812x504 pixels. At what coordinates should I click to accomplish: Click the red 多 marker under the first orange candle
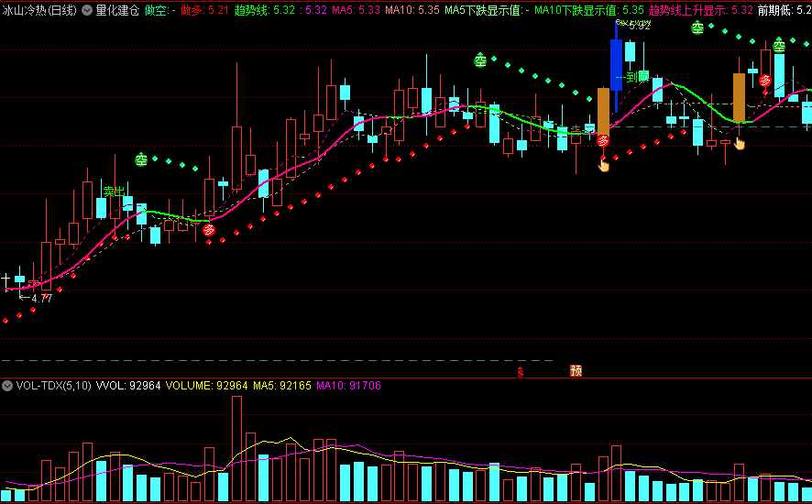[603, 141]
